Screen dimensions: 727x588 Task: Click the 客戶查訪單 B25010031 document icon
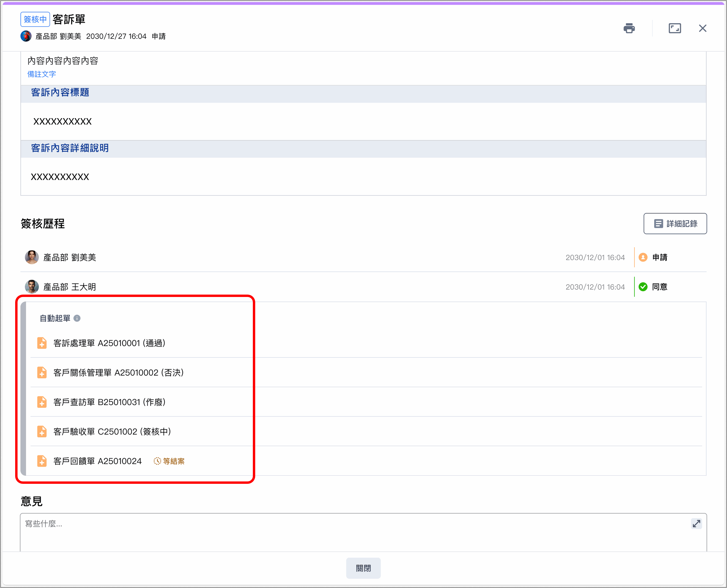pos(42,402)
